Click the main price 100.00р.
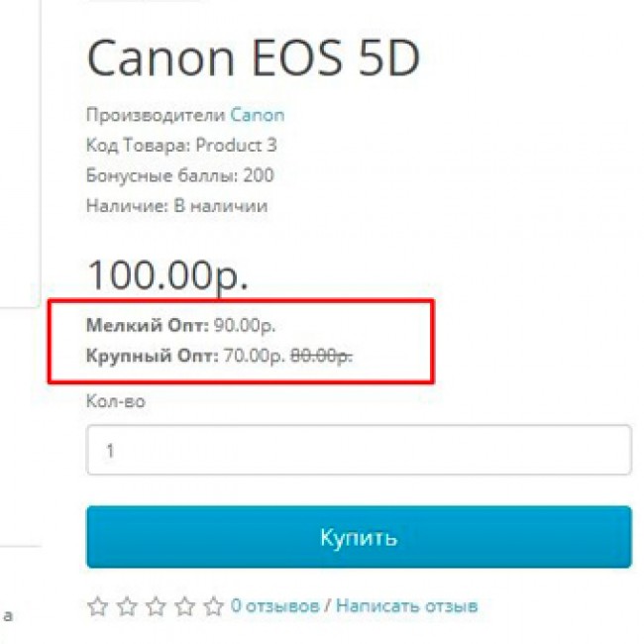 pos(168,273)
